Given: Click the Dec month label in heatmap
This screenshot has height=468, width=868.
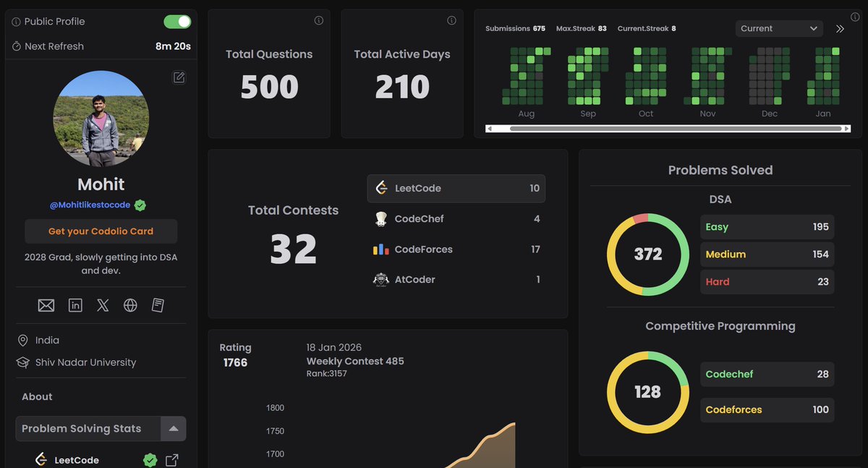Looking at the screenshot, I should coord(770,114).
